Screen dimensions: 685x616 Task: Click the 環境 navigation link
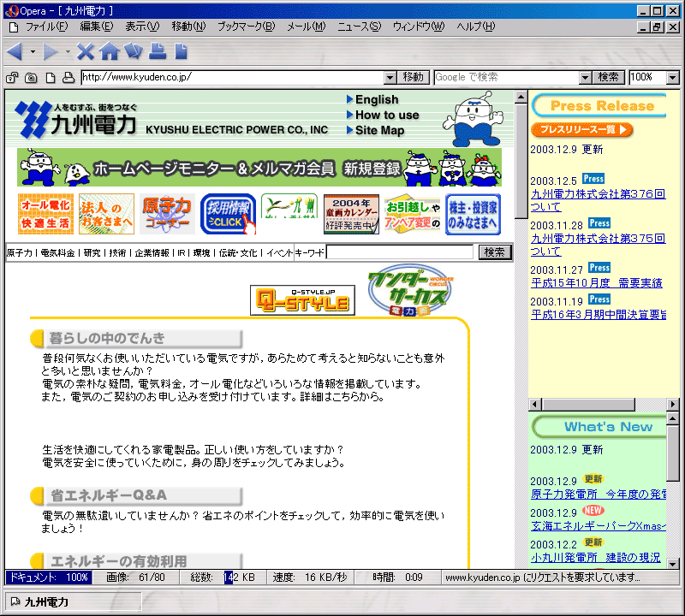(201, 252)
